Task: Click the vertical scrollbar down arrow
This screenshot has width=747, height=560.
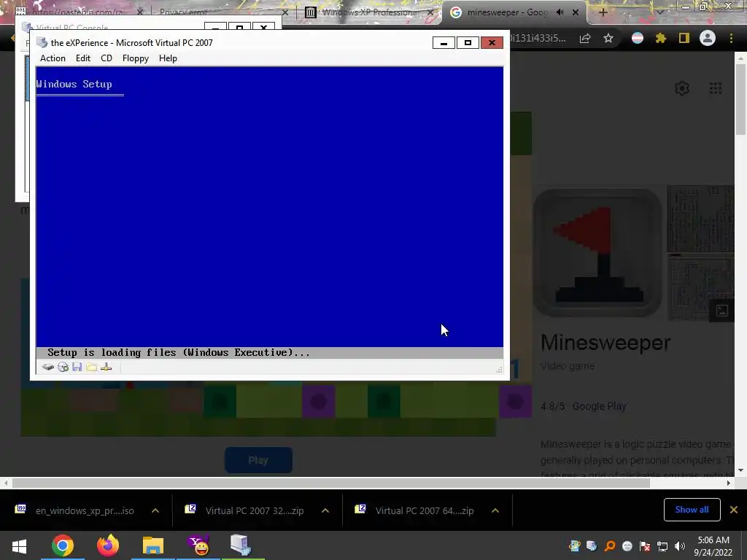Action: click(x=740, y=470)
